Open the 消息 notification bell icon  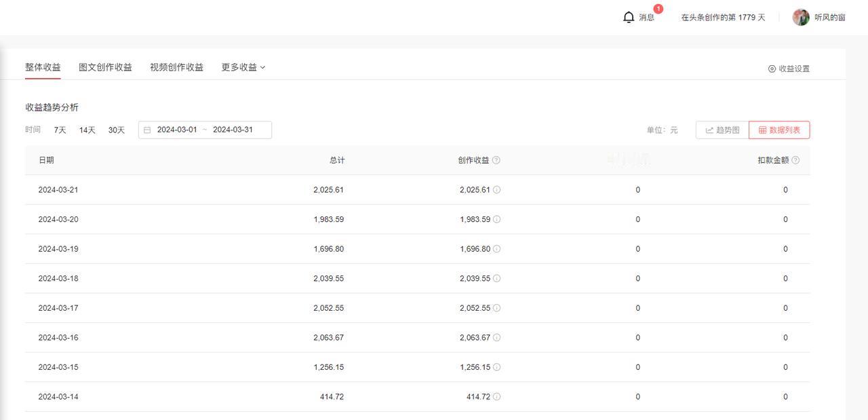(x=629, y=16)
